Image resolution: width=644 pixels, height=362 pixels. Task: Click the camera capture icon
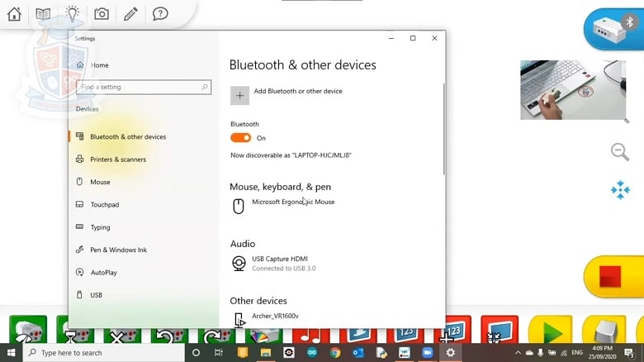(102, 14)
